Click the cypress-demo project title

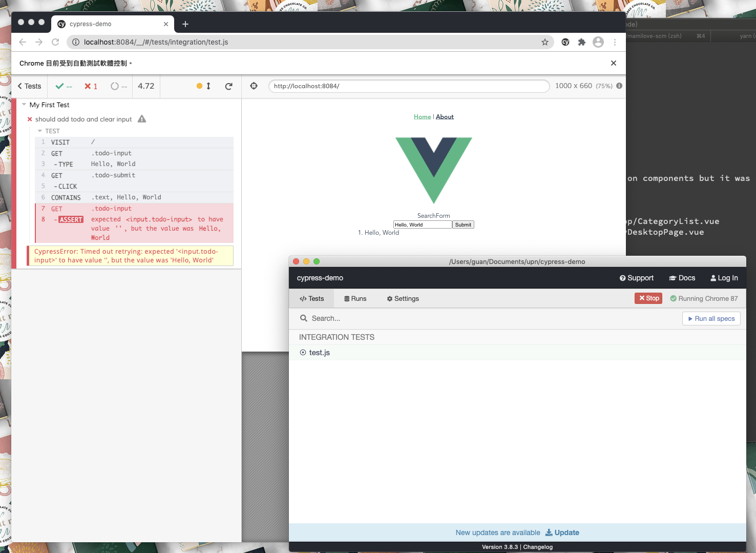click(x=320, y=278)
